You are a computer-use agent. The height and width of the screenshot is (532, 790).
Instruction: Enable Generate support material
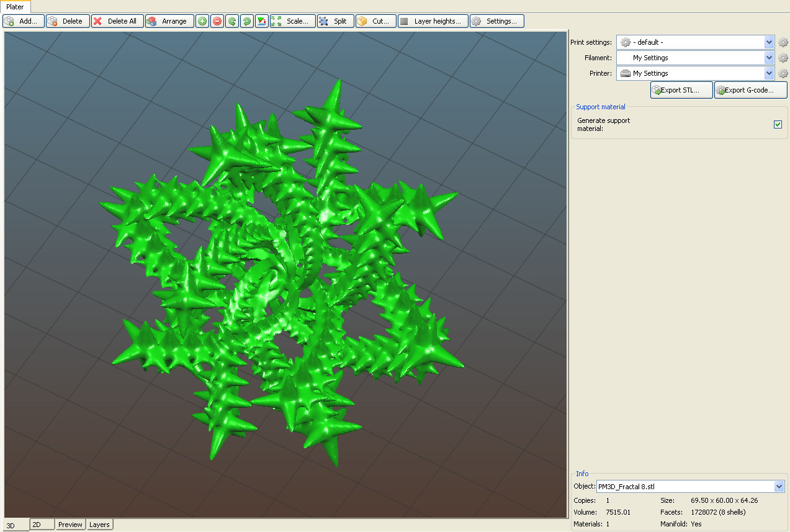[778, 124]
